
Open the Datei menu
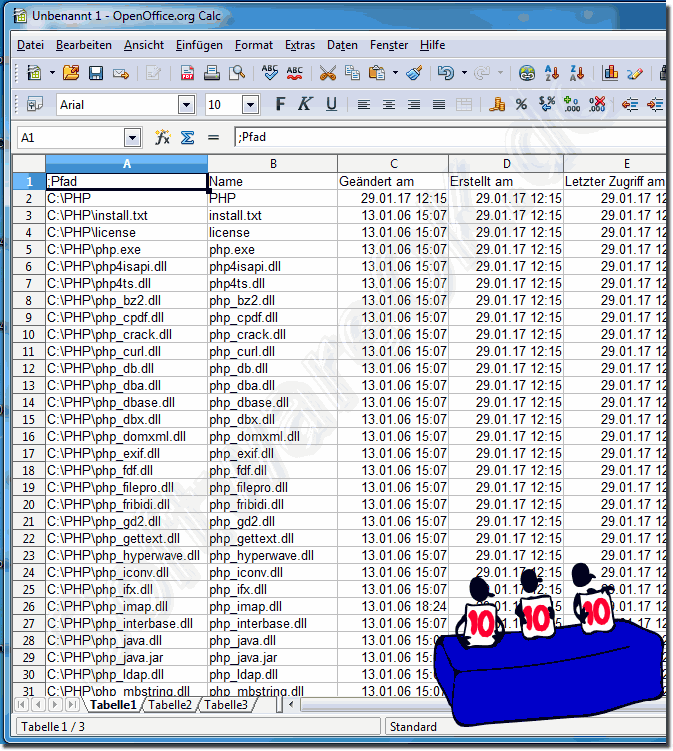pos(30,45)
